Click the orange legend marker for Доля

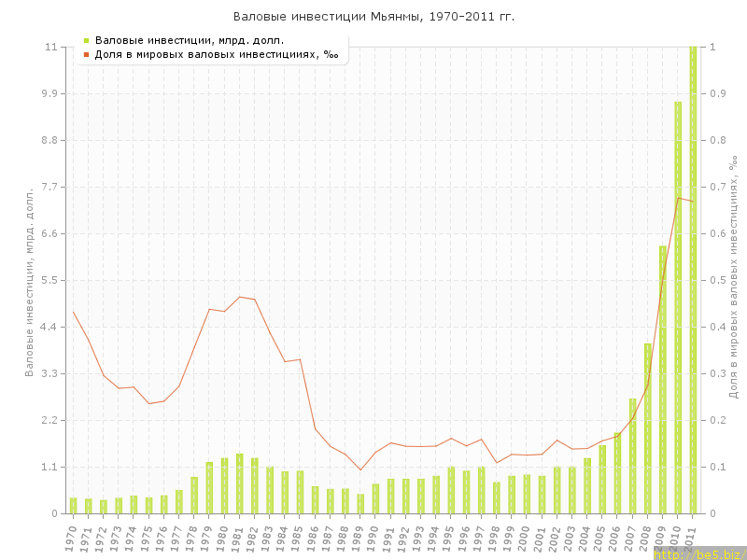click(86, 55)
